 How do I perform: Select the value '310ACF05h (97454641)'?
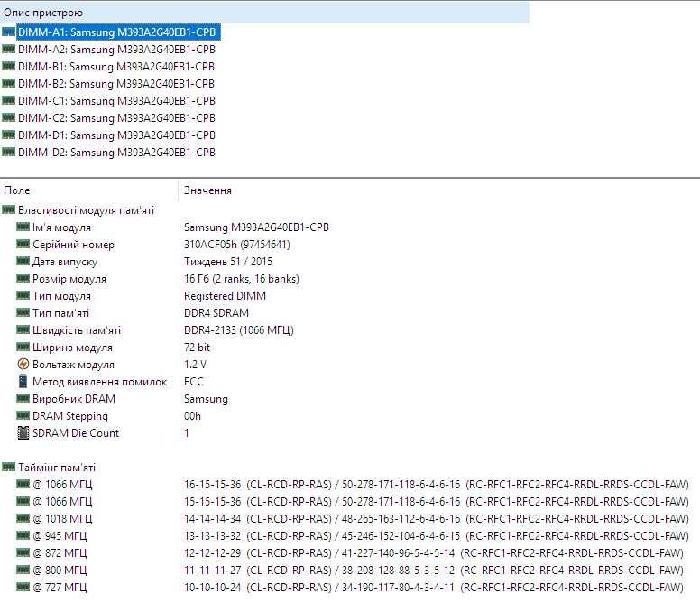[237, 245]
